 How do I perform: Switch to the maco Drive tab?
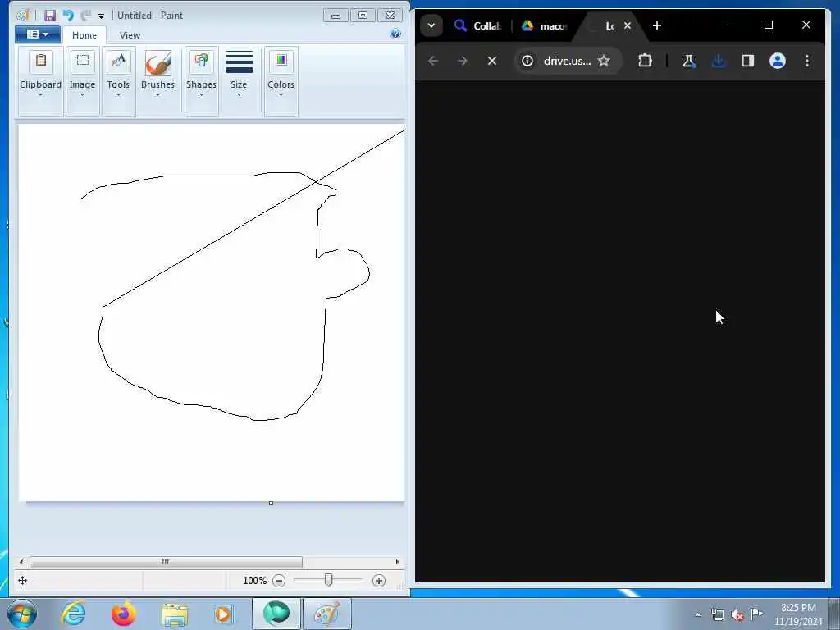point(545,25)
